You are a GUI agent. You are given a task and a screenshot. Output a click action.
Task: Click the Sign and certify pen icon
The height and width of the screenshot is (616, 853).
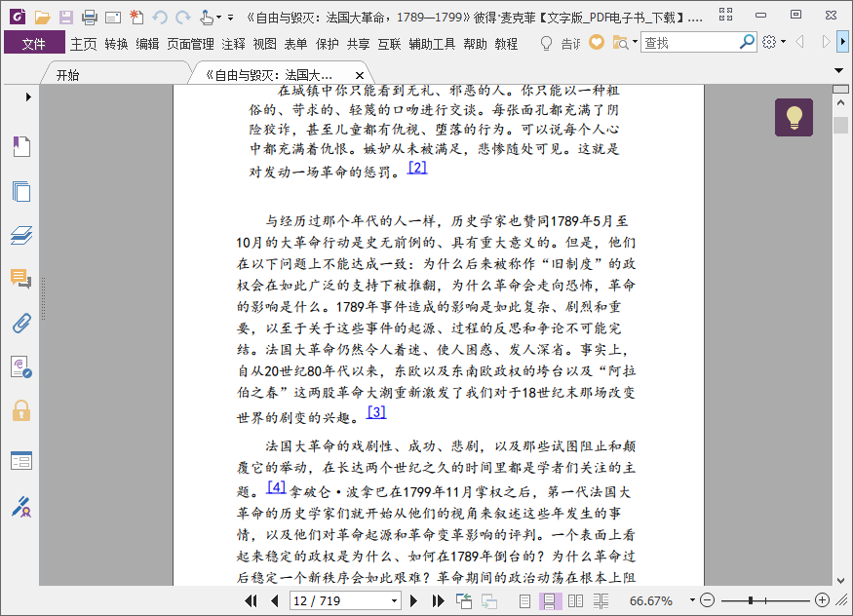(21, 506)
